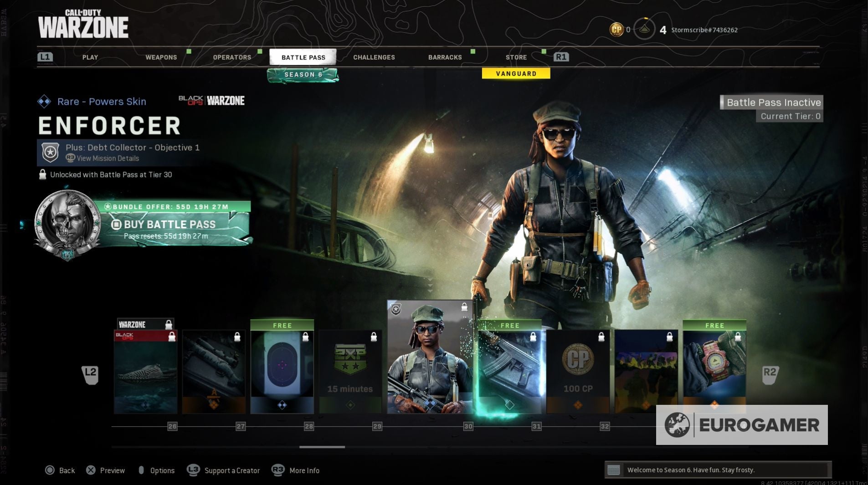Switch to the Weapons tab
Screen dimensions: 868x485
(x=161, y=57)
